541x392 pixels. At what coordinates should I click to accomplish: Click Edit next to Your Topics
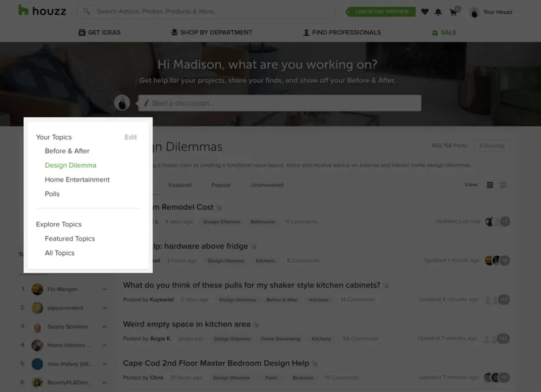point(130,137)
